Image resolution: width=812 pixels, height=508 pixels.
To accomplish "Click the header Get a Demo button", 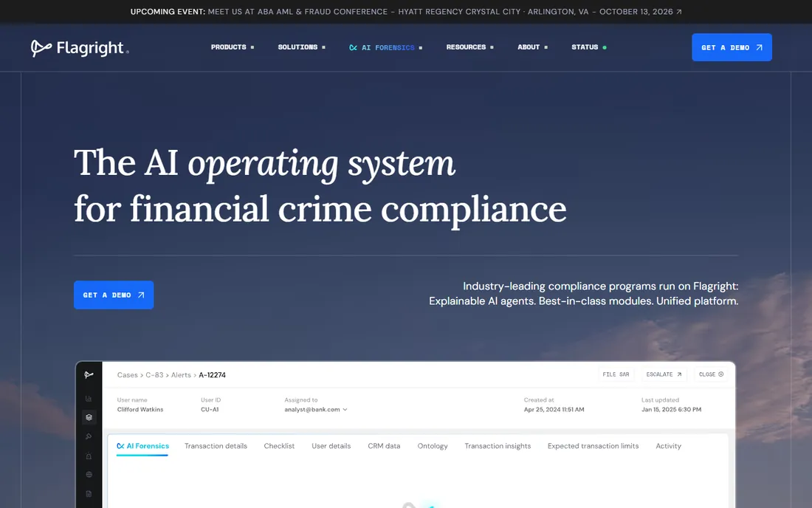I will pos(732,47).
